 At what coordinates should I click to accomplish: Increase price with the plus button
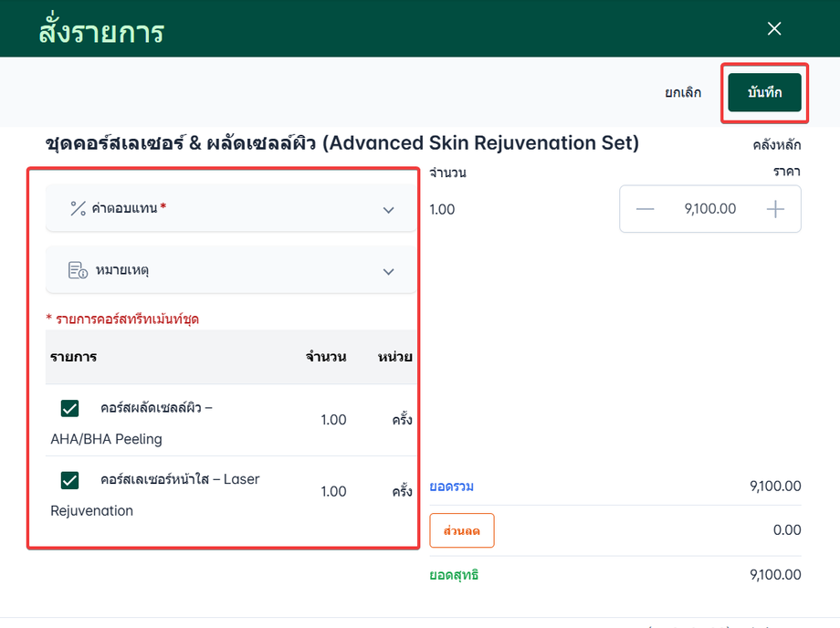pos(775,209)
